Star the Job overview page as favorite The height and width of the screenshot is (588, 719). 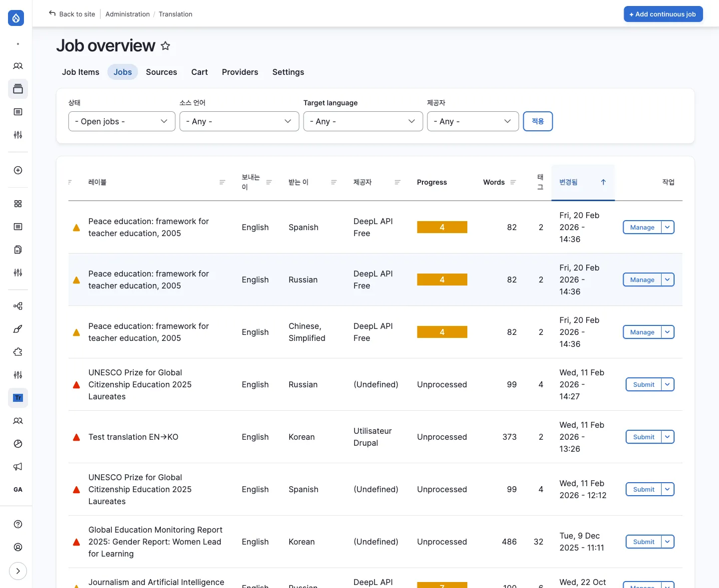[x=165, y=46]
